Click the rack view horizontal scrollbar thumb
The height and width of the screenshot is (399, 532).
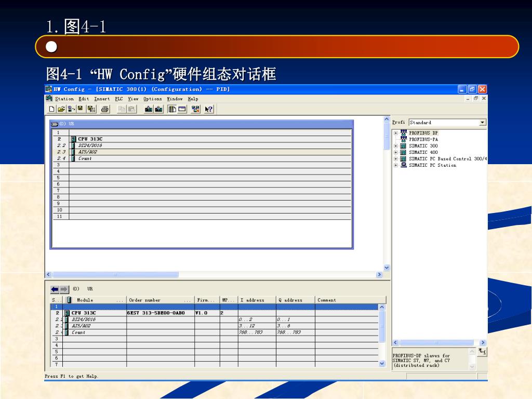[x=115, y=274]
